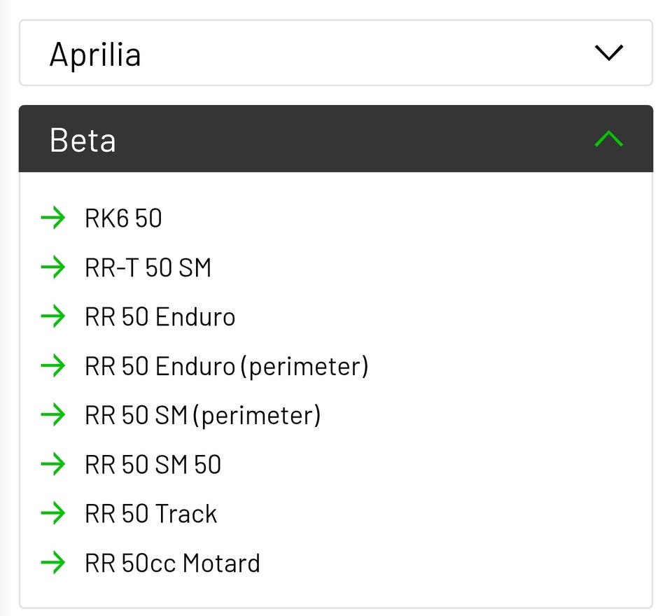Screen dimensions: 672x616
Task: Open RR 50 Enduro (perimeter) model
Action: pos(226,366)
